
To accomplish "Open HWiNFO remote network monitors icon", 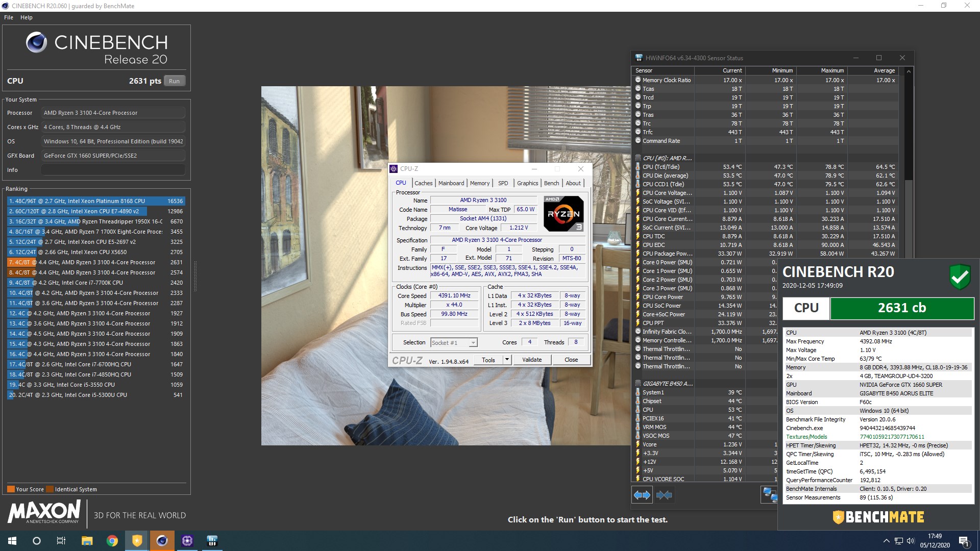I will pyautogui.click(x=769, y=495).
